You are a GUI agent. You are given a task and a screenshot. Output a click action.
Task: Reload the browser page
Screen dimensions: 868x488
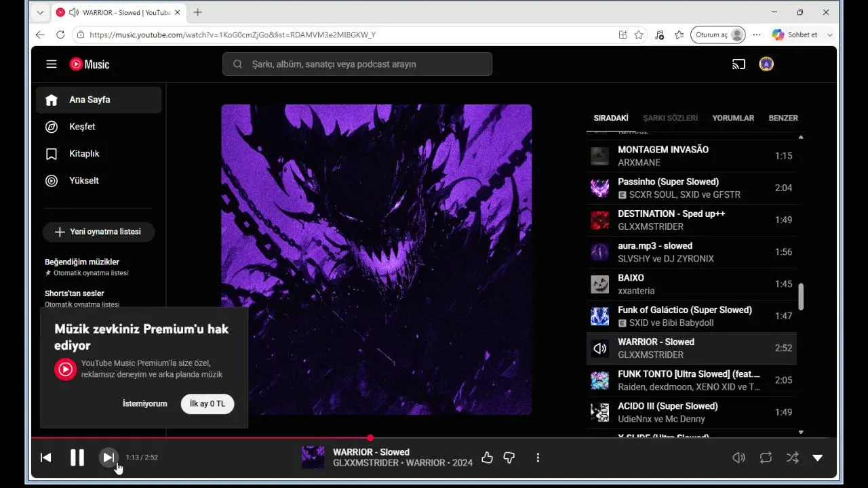tap(60, 35)
